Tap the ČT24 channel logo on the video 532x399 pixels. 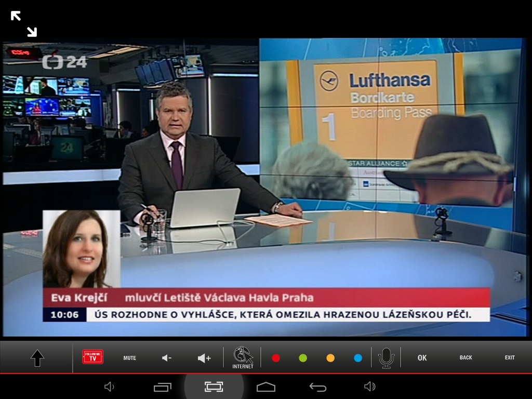click(x=64, y=62)
